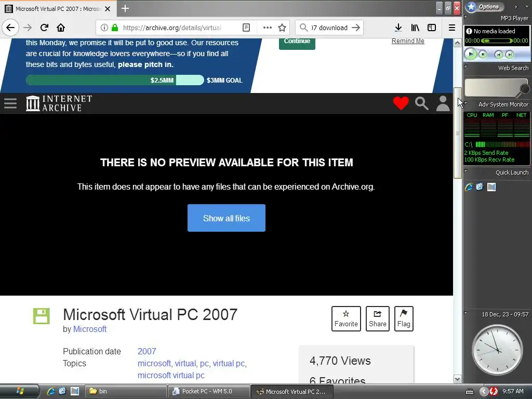
Task: Open the Firefox hamburger menu
Action: (x=451, y=28)
